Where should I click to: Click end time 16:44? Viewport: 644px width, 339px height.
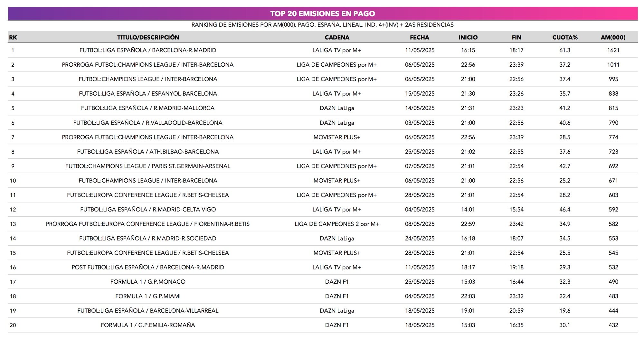[x=516, y=282]
